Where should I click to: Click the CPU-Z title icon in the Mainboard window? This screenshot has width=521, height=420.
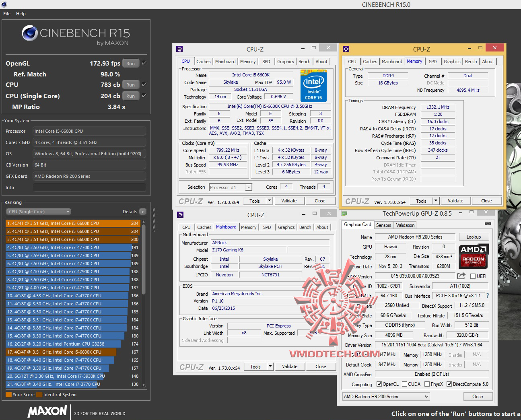click(x=180, y=215)
